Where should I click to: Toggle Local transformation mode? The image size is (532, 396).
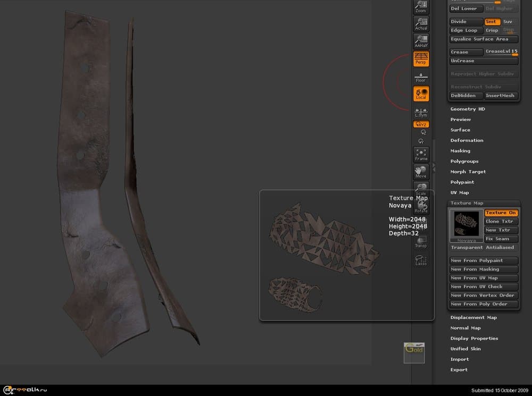coord(421,94)
